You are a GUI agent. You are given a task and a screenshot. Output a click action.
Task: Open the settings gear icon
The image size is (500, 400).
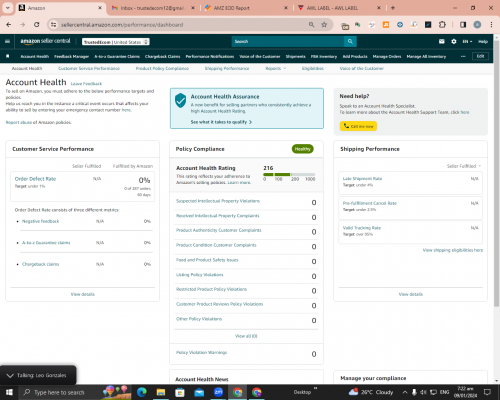tap(454, 41)
